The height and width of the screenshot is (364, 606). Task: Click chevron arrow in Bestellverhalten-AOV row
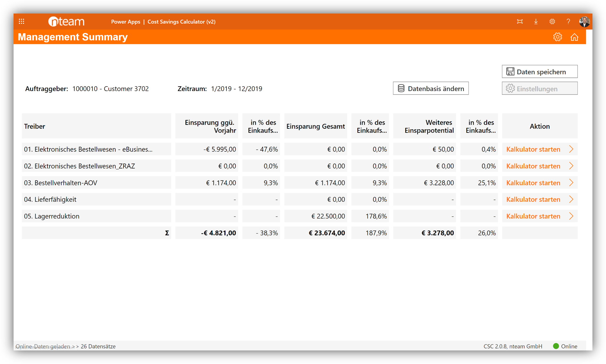571,183
